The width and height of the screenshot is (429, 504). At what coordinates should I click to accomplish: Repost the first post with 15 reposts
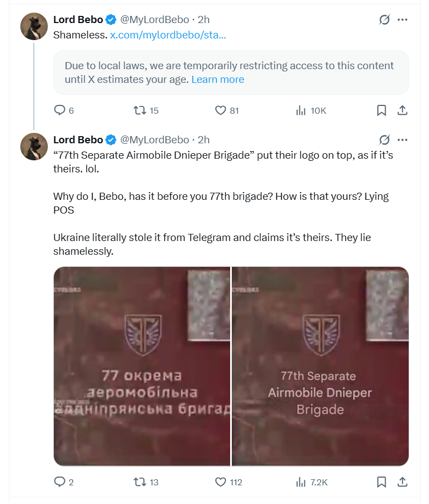(x=140, y=110)
